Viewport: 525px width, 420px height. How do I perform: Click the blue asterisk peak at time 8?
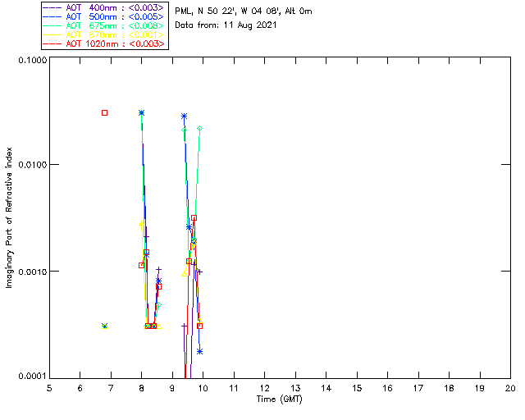point(142,112)
